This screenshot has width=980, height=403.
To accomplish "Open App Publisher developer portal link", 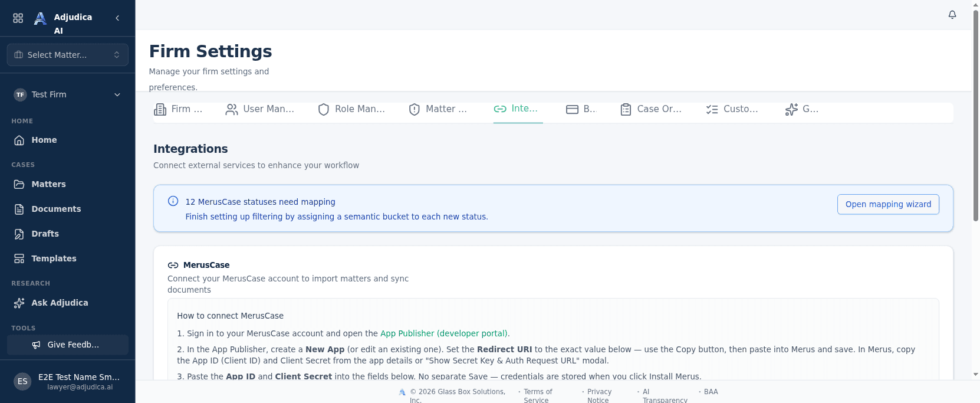I will [x=445, y=333].
